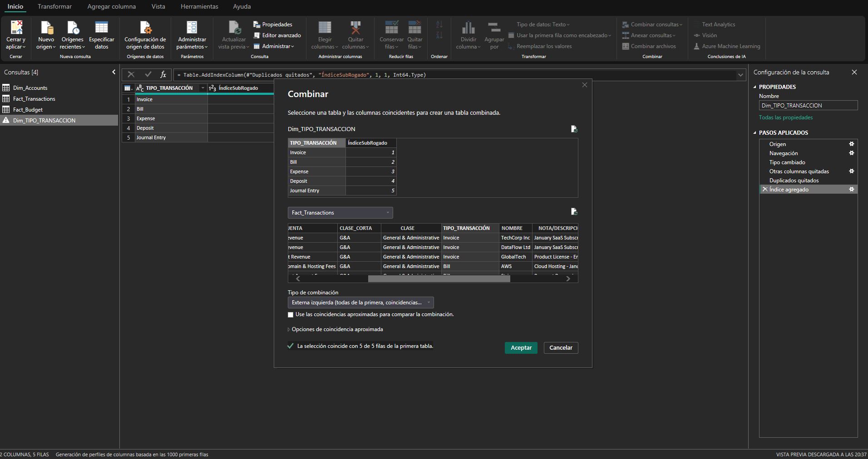Viewport: 868px width, 459px height.
Task: Close the Combinar dialog
Action: point(585,85)
